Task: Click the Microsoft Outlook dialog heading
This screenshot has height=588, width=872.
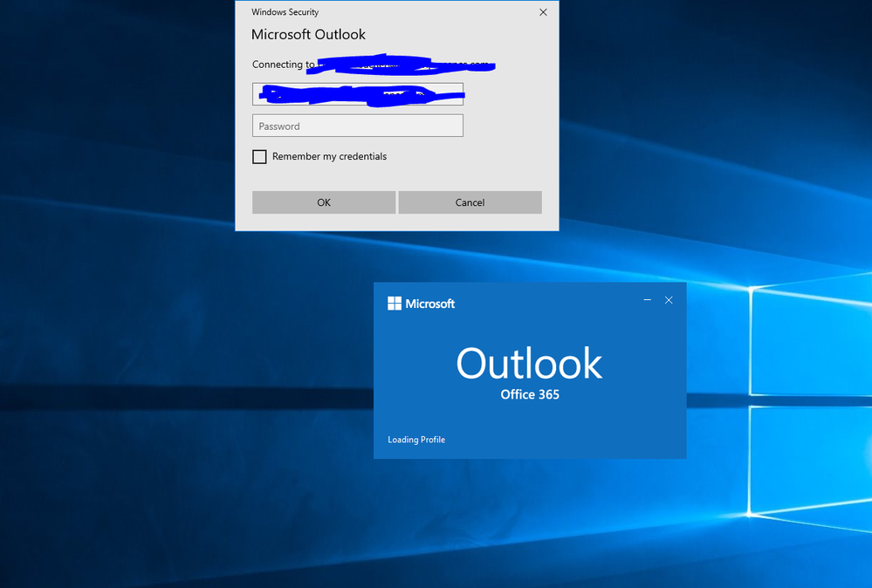Action: [x=309, y=34]
